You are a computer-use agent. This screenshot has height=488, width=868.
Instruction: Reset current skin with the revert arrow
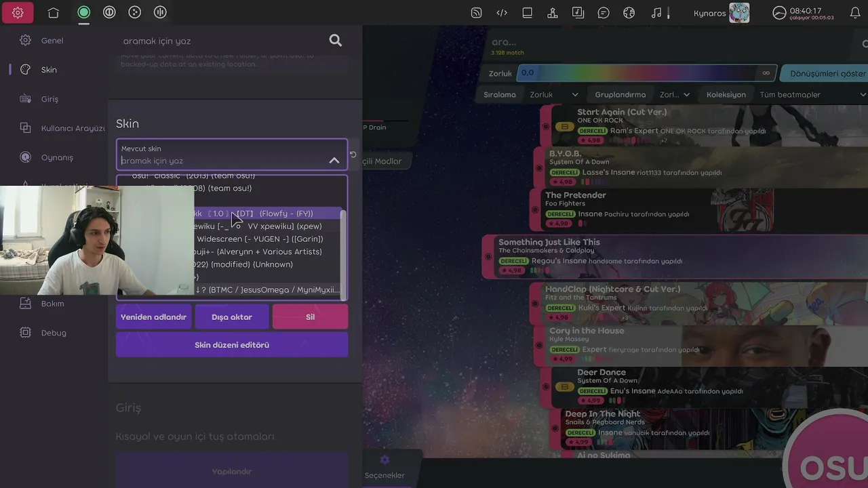[x=353, y=155]
